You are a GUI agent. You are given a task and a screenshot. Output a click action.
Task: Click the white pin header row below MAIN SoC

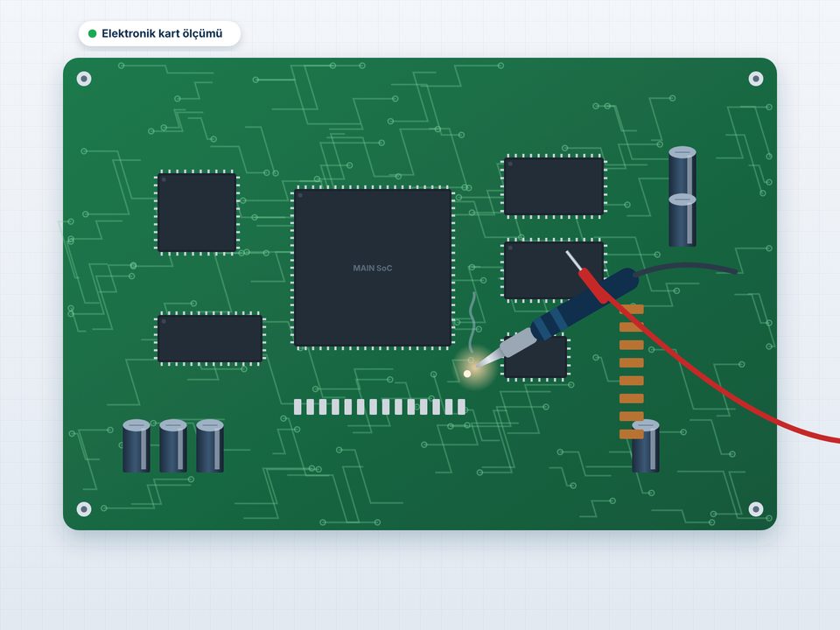(x=379, y=407)
